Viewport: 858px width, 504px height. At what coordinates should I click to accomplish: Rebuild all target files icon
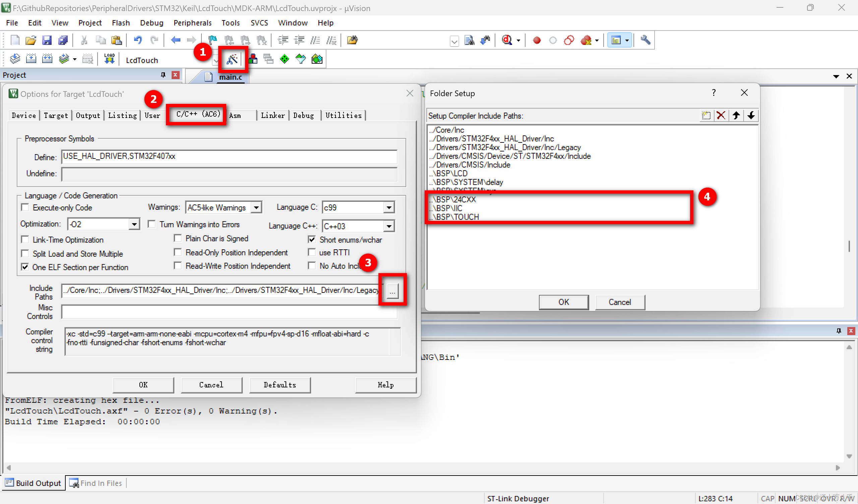click(47, 59)
